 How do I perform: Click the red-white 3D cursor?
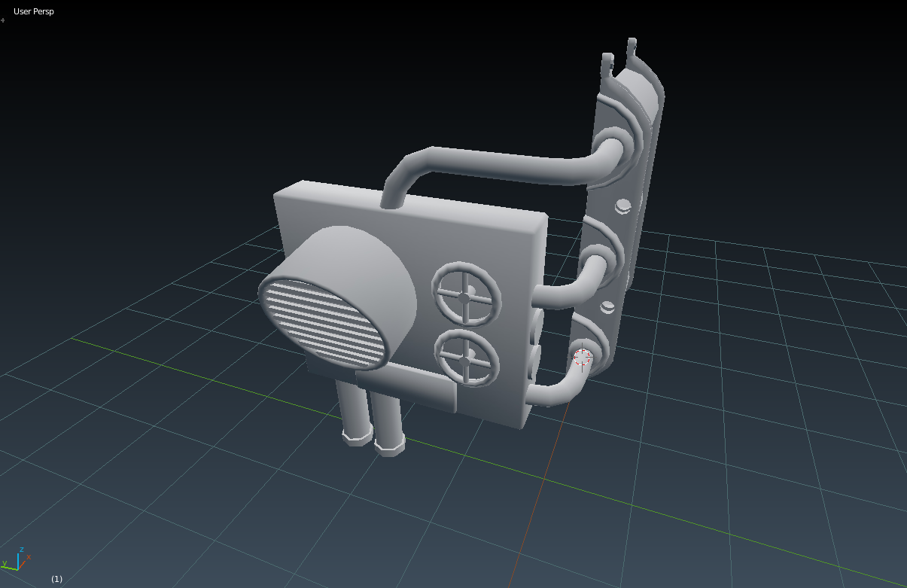583,358
